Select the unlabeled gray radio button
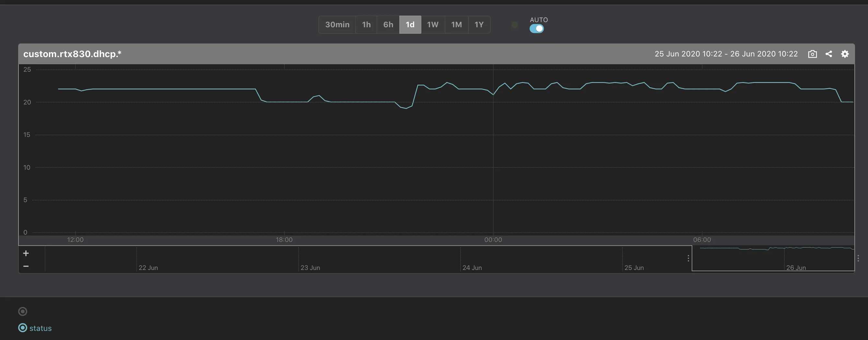The image size is (868, 340). tap(23, 311)
